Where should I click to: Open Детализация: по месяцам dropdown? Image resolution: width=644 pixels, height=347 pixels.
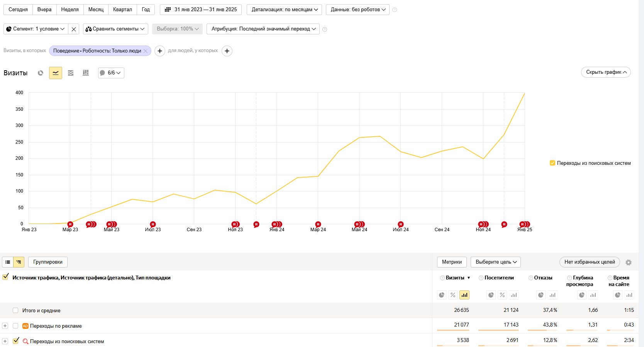coord(285,10)
